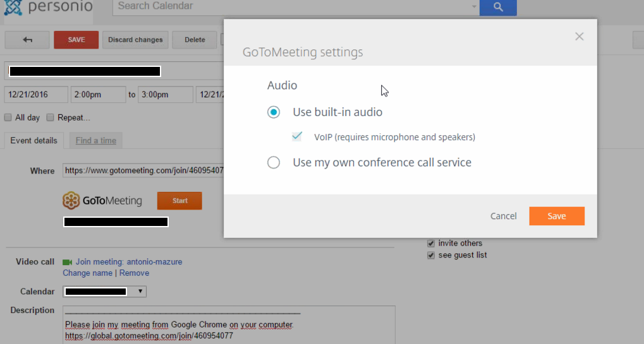The width and height of the screenshot is (644, 344).
Task: Click the Change name link
Action: (87, 273)
